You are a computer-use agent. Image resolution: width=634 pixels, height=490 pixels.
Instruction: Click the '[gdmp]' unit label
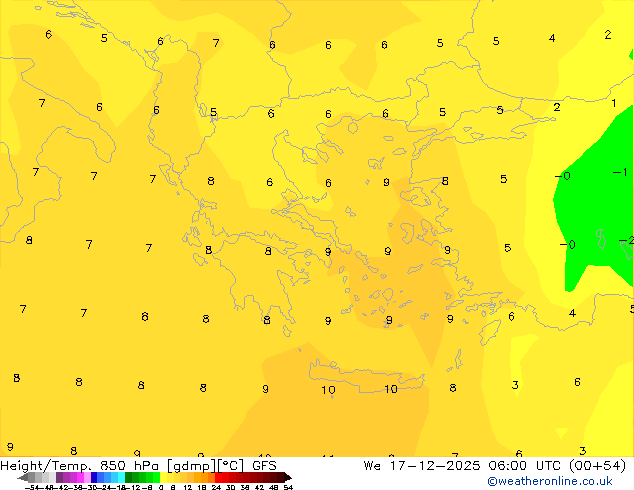[190, 466]
